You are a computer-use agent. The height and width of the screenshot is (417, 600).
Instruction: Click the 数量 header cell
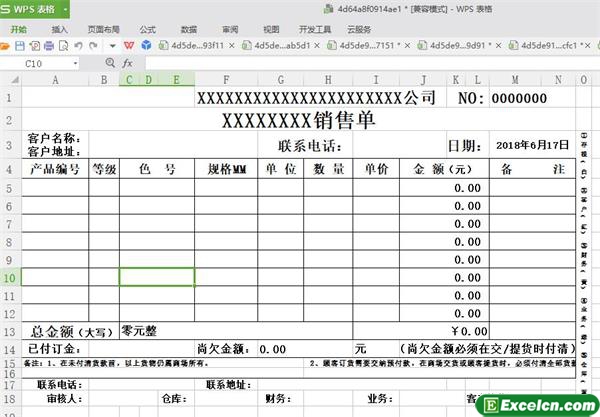pos(328,169)
